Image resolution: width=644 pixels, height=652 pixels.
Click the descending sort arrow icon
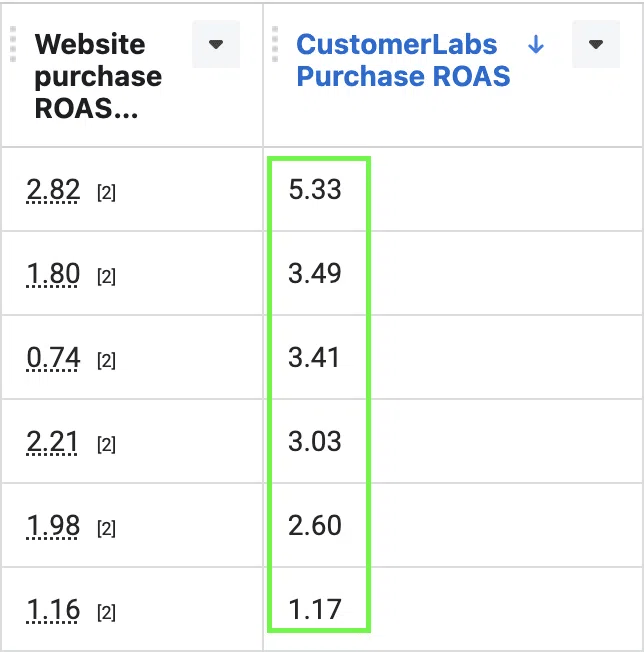click(x=536, y=44)
